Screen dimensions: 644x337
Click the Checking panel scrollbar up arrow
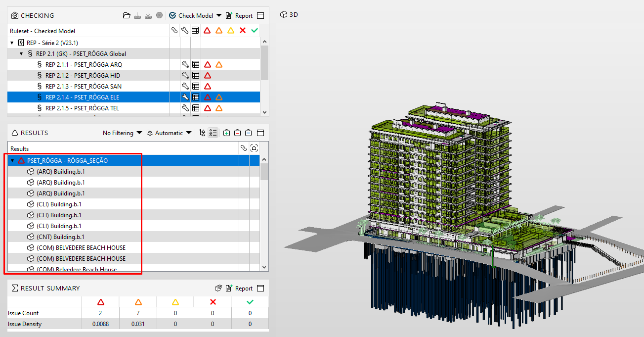[264, 42]
